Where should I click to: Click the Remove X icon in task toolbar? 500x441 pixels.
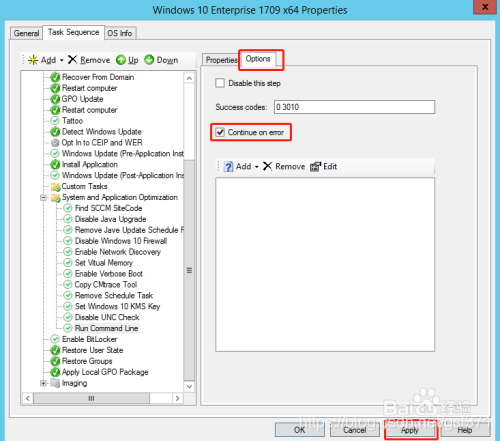tap(72, 60)
